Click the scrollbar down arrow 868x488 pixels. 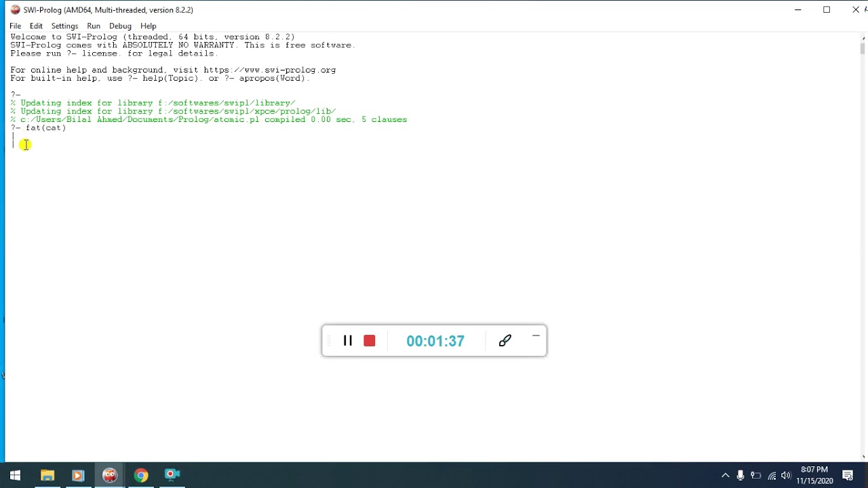863,456
